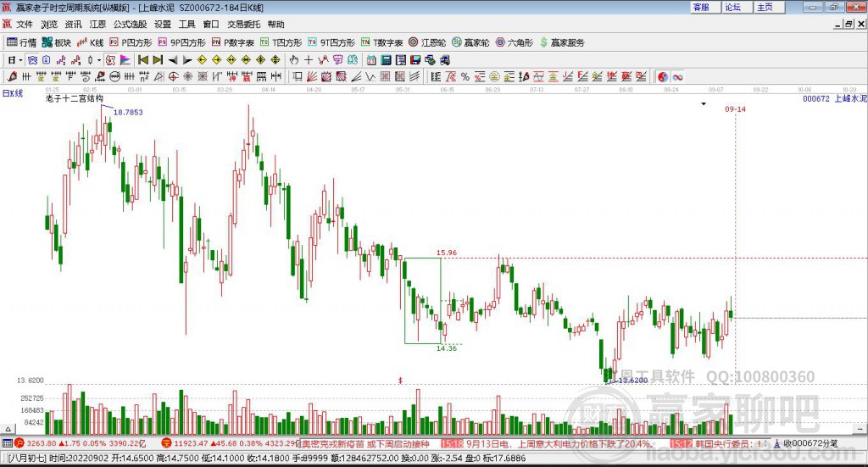Viewport: 868px width, 467px height.
Task: Expand the panel with the bottom-left up arrow
Action: click(8, 429)
